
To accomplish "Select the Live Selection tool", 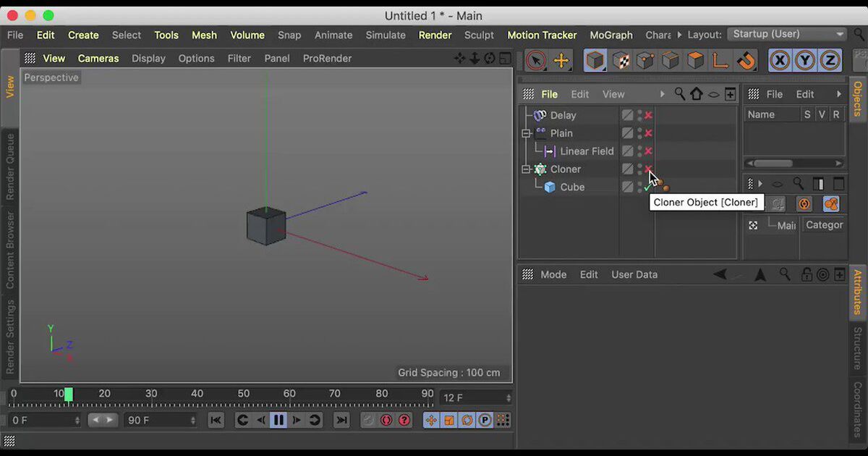I will coord(536,60).
